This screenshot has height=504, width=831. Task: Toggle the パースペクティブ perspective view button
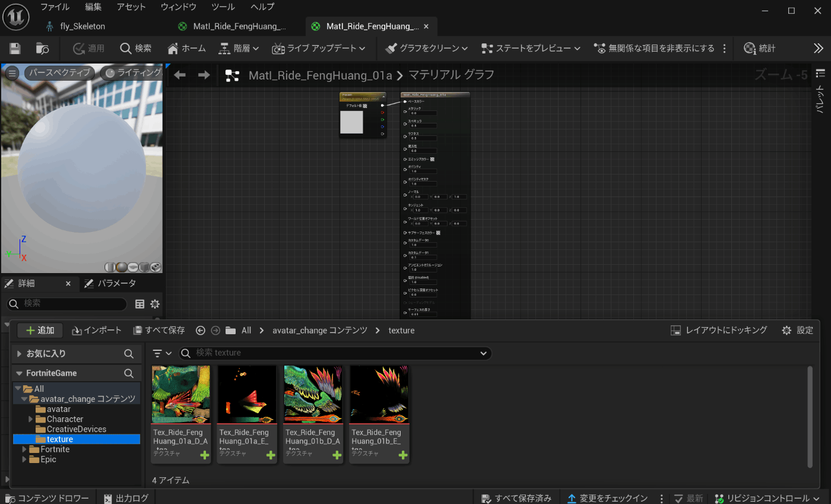(x=59, y=72)
